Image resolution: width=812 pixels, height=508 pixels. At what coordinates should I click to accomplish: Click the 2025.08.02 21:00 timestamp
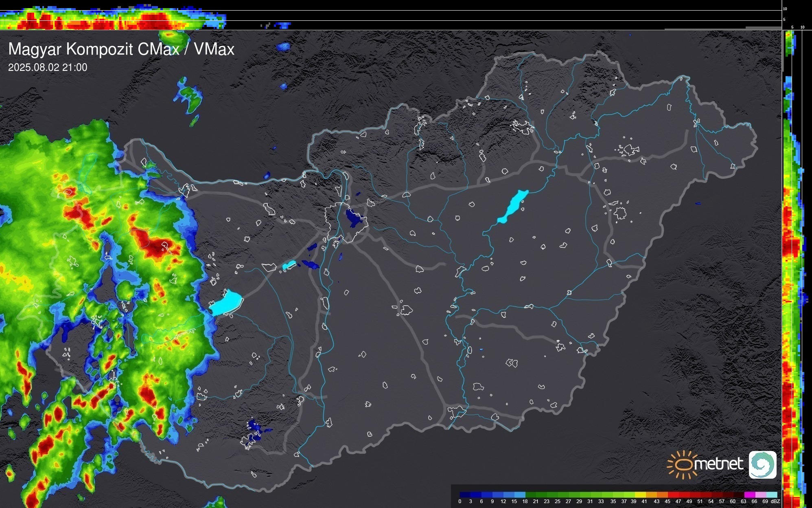point(48,68)
